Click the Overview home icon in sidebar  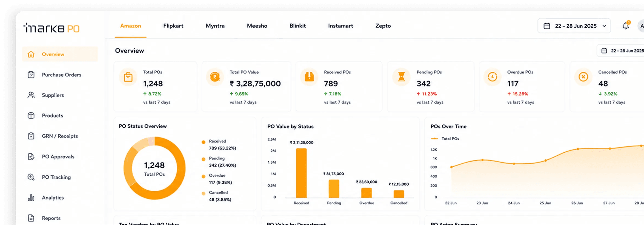point(31,54)
